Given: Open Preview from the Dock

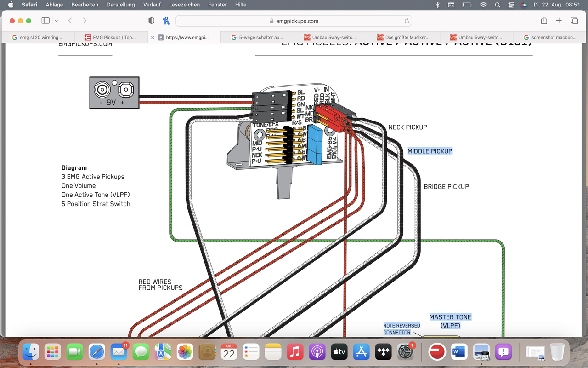Looking at the screenshot, I should 481,352.
